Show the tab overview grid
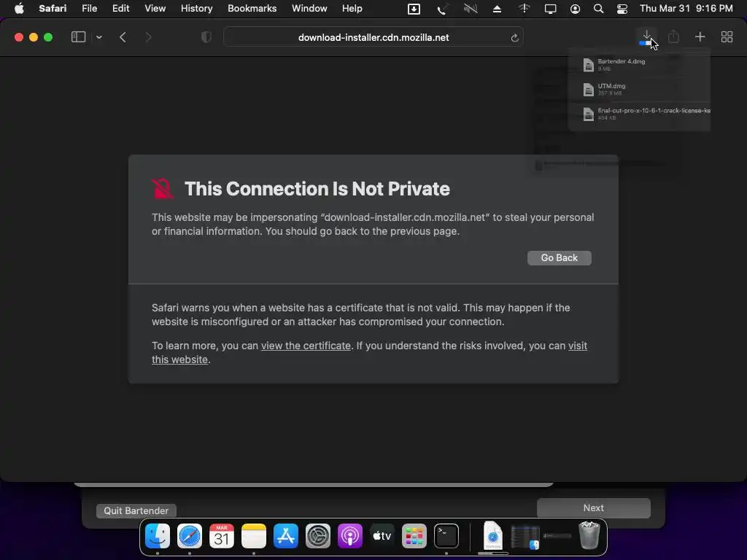 pos(727,36)
